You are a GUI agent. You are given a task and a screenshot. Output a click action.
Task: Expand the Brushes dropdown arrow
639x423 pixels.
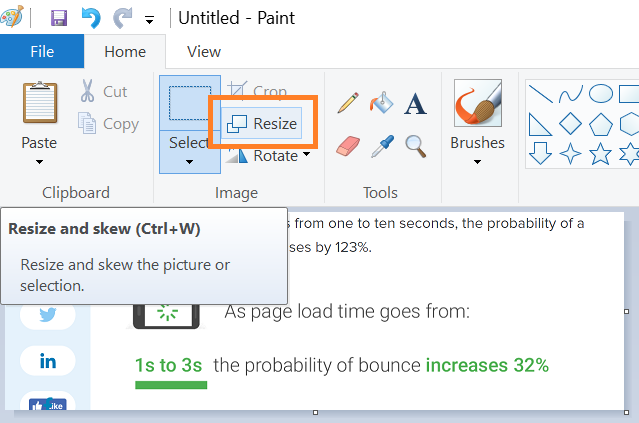click(x=477, y=162)
